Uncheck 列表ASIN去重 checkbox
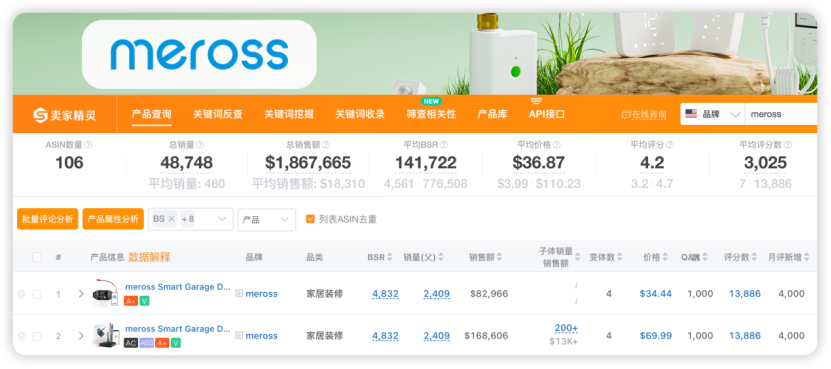This screenshot has width=831, height=369. [x=310, y=219]
